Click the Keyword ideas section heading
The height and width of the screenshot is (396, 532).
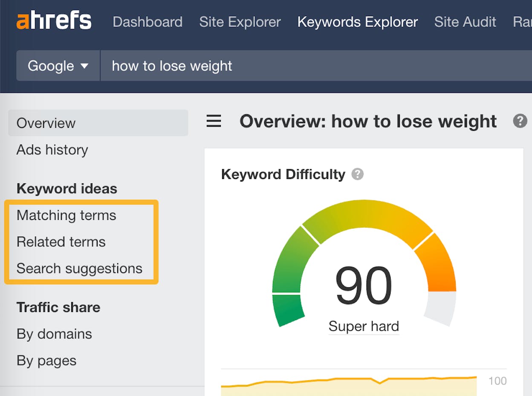coord(67,188)
